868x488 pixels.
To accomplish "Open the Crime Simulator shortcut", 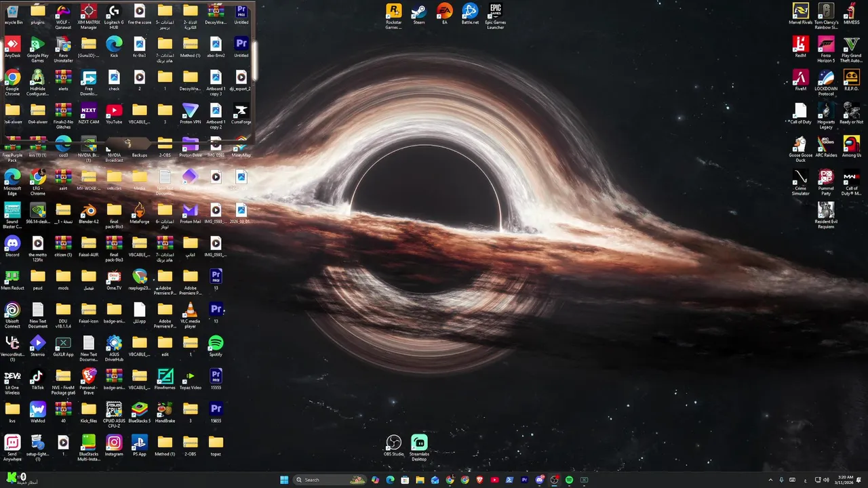I will tap(800, 182).
